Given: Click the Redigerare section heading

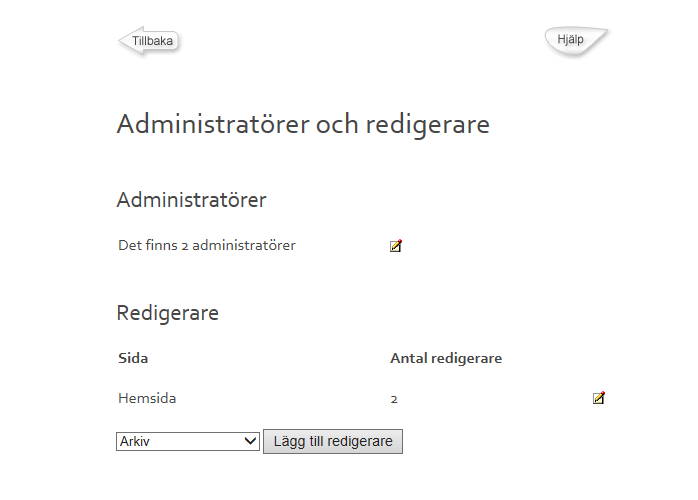Looking at the screenshot, I should click(168, 313).
